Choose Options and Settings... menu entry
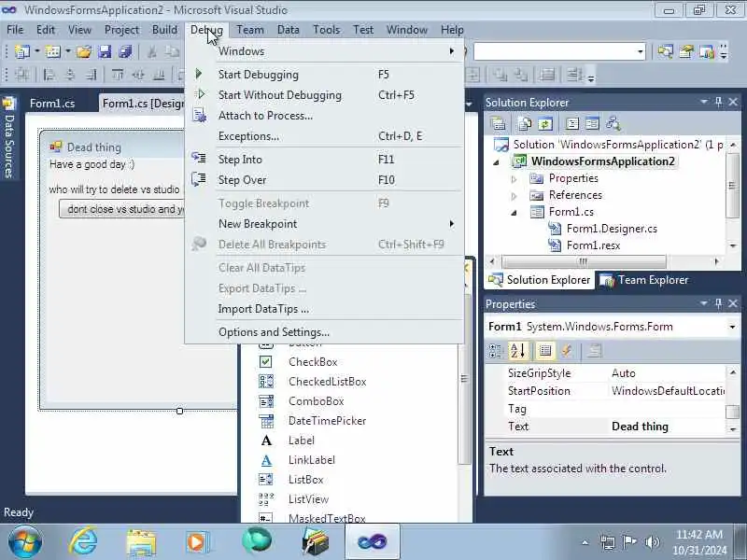747x560 pixels. point(324,332)
